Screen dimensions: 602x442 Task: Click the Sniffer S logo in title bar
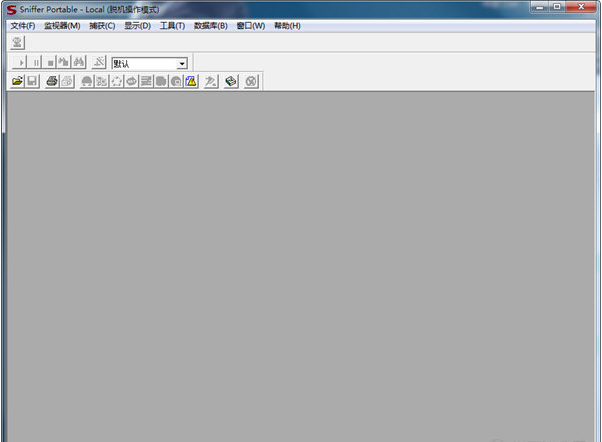(12, 9)
